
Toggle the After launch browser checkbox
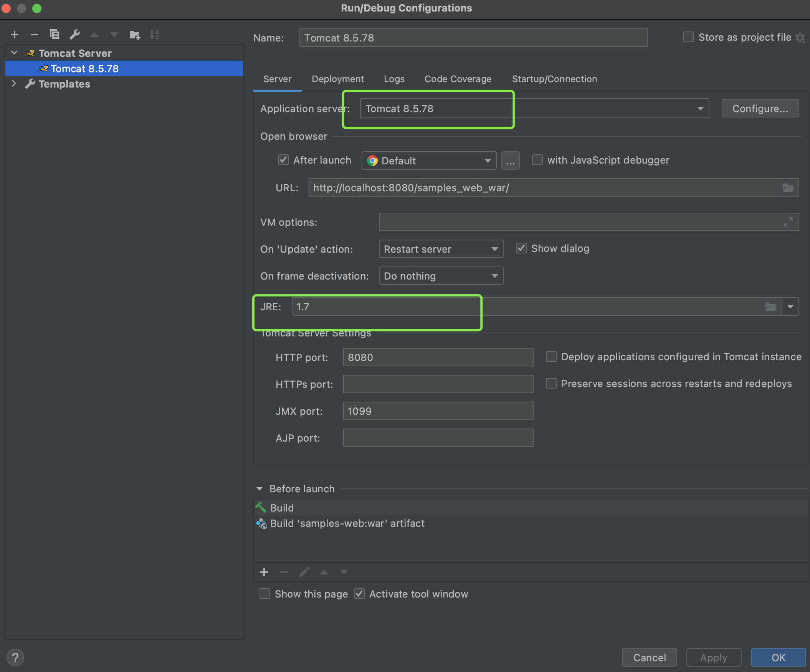283,160
